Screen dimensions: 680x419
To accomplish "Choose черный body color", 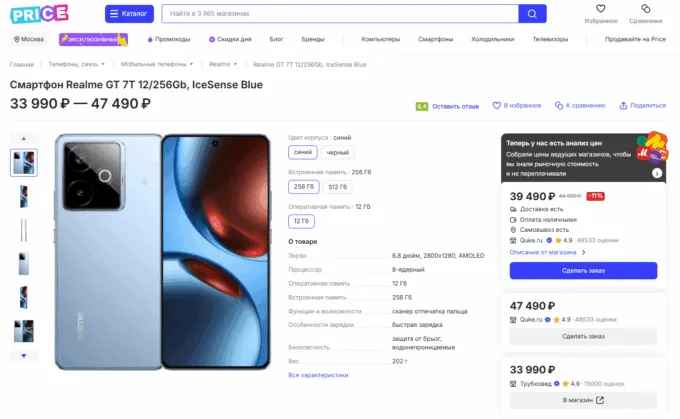I will [x=338, y=152].
